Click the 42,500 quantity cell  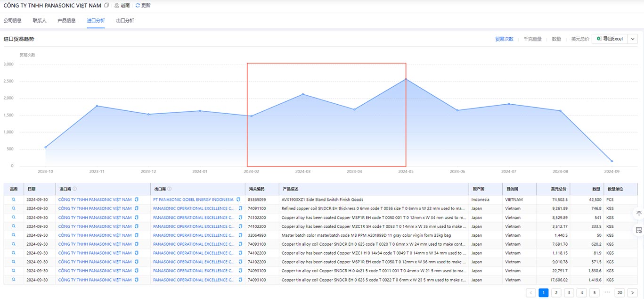(x=587, y=199)
